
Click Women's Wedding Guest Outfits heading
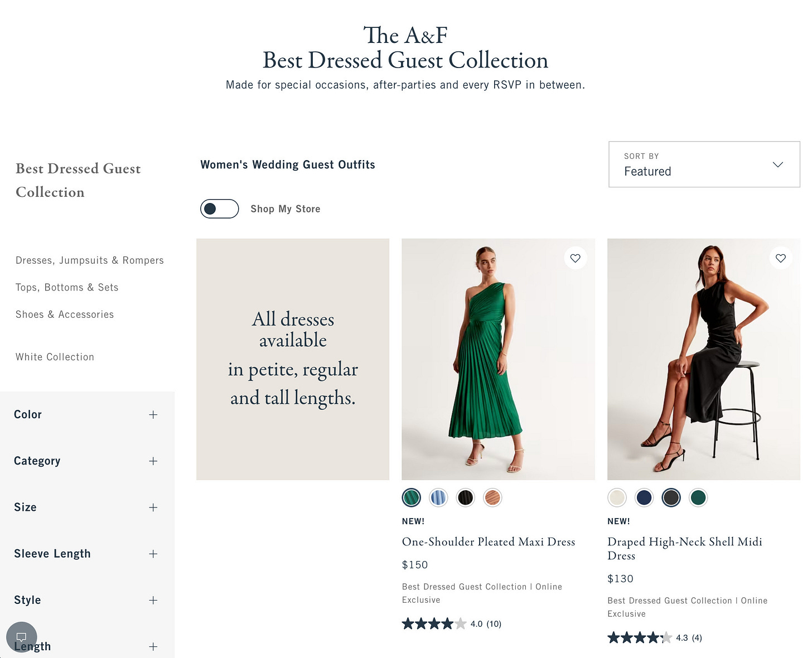click(x=288, y=164)
